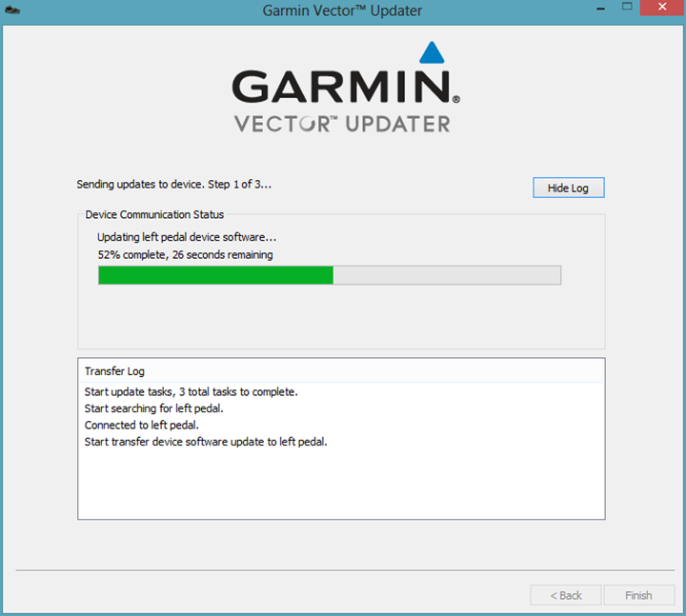Click 'Sending updates to device. Step 1 of 3' text

coord(173,184)
